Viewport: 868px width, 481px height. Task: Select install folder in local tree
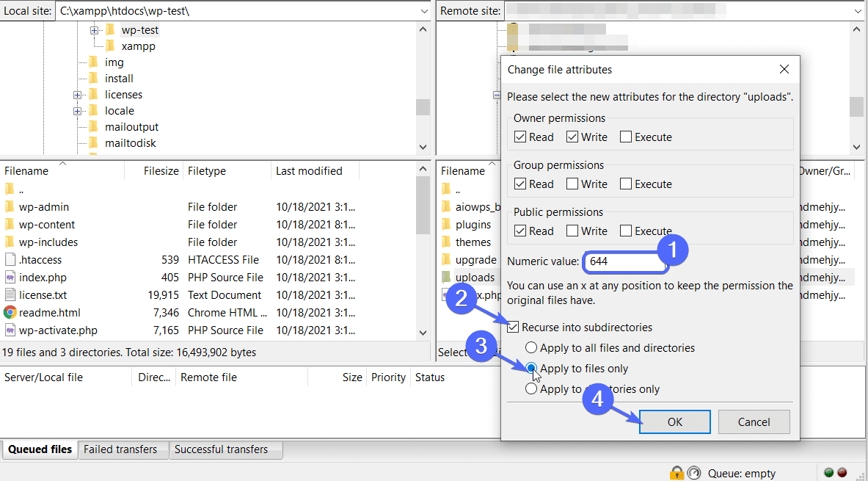click(x=119, y=78)
